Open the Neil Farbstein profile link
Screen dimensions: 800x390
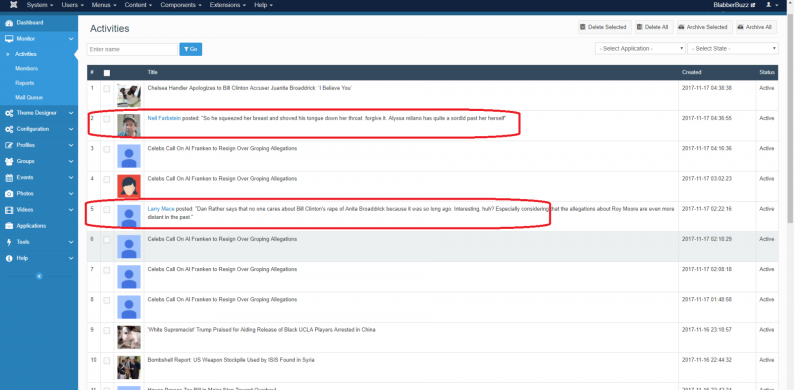(x=164, y=118)
